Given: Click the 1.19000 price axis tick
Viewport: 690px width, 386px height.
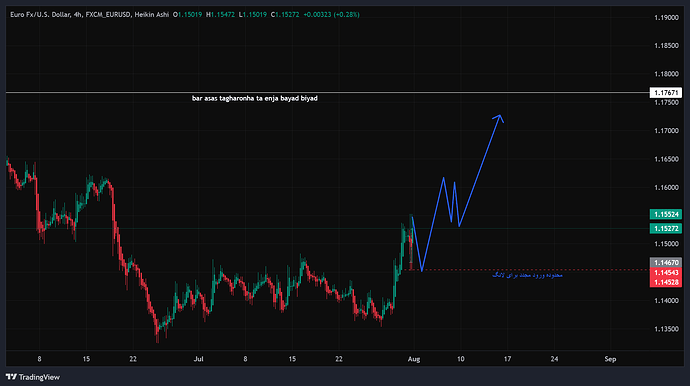Looking at the screenshot, I should click(x=666, y=18).
